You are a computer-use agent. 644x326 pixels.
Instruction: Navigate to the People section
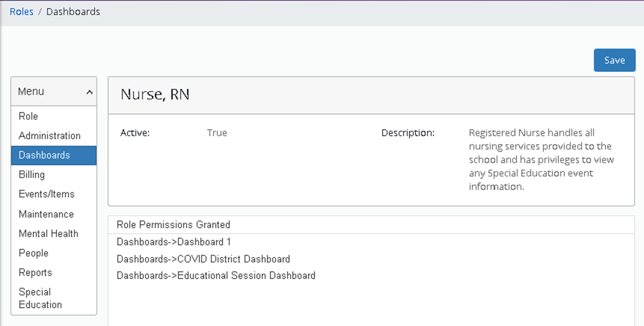[x=33, y=253]
